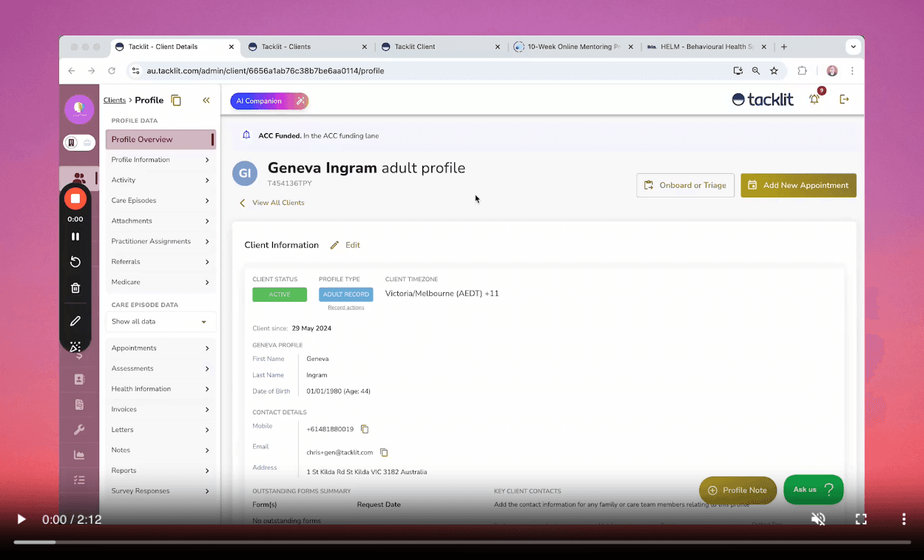Unmute the video with the speaker icon
This screenshot has height=560, width=924.
(818, 519)
